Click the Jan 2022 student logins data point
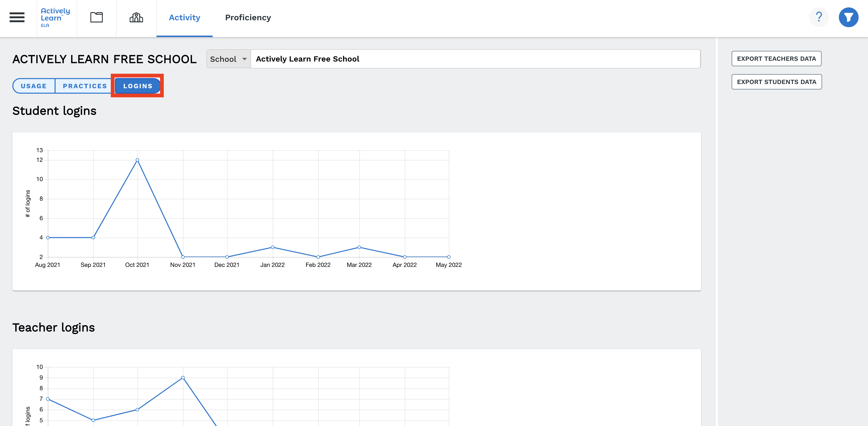Image resolution: width=868 pixels, height=426 pixels. [x=273, y=247]
